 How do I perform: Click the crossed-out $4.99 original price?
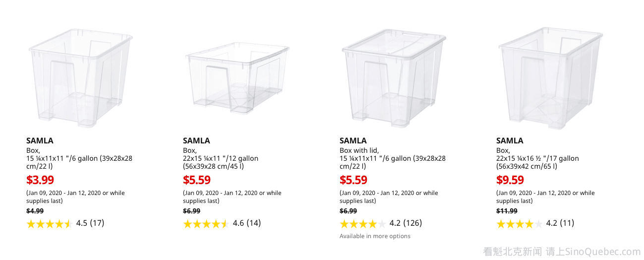pos(35,211)
